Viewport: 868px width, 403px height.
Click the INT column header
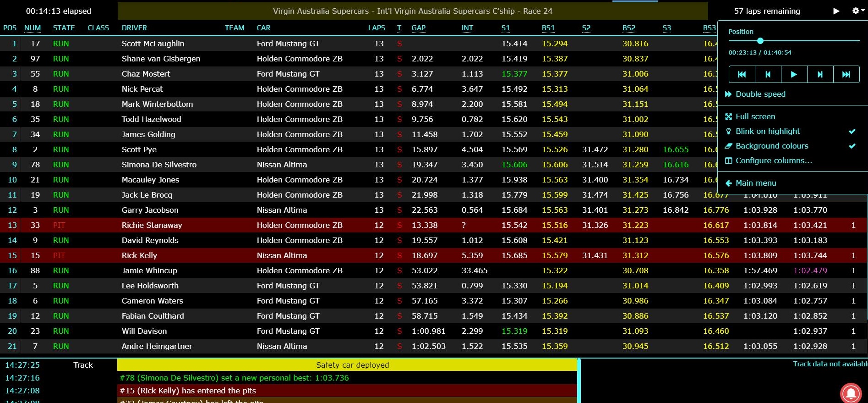tap(467, 28)
